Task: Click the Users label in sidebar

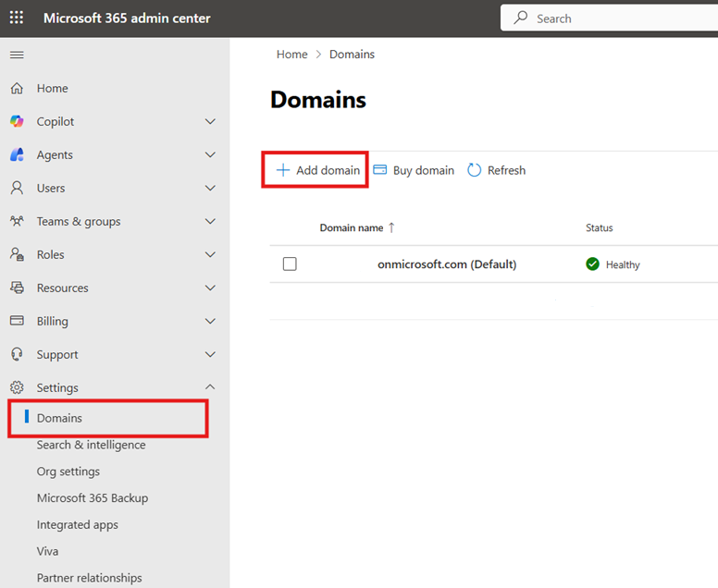Action: 51,188
